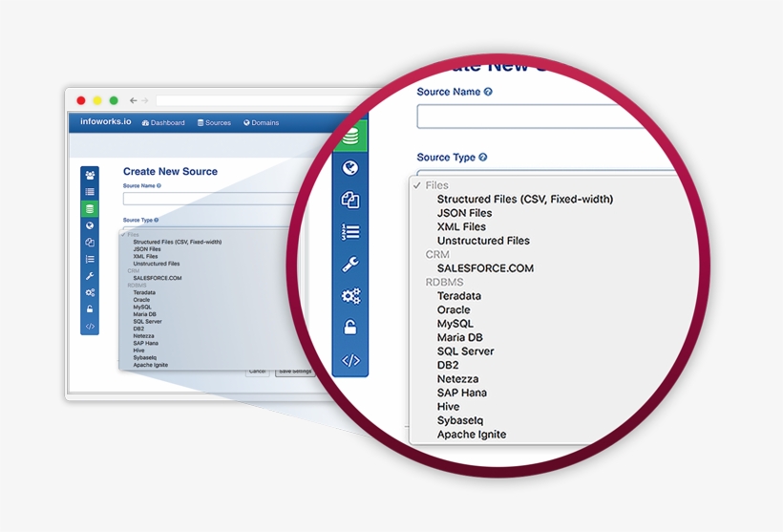Viewport: 783px width, 532px height.
Task: Select SQL Server in magnified list
Action: tap(465, 351)
